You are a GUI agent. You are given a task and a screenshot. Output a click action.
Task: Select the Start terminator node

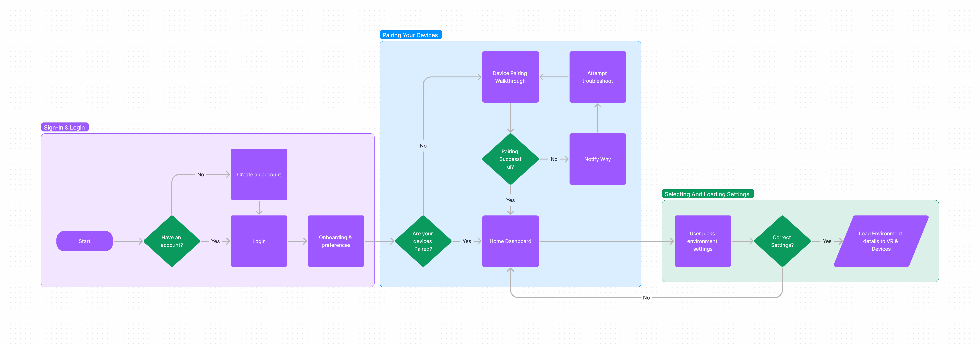coord(84,241)
